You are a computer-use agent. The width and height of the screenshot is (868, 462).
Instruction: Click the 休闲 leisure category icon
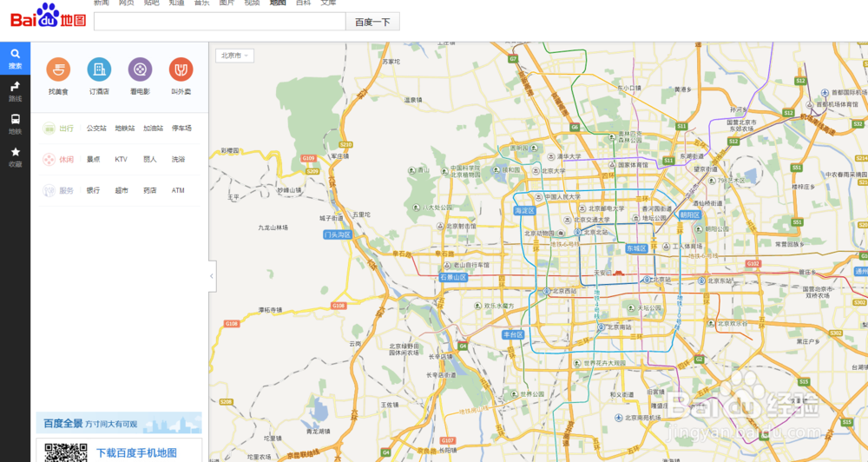[49, 160]
